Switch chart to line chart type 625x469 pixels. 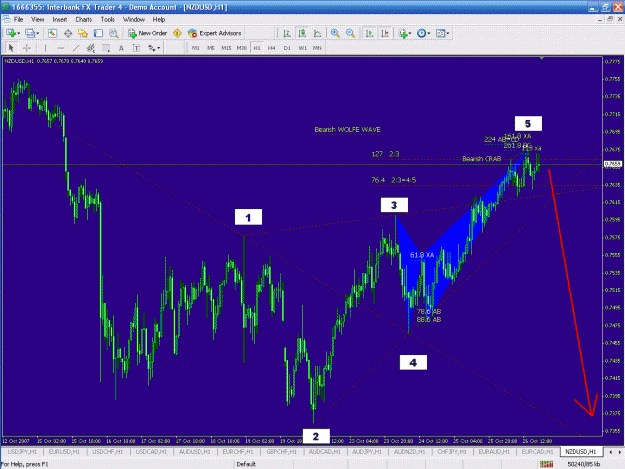(317, 33)
